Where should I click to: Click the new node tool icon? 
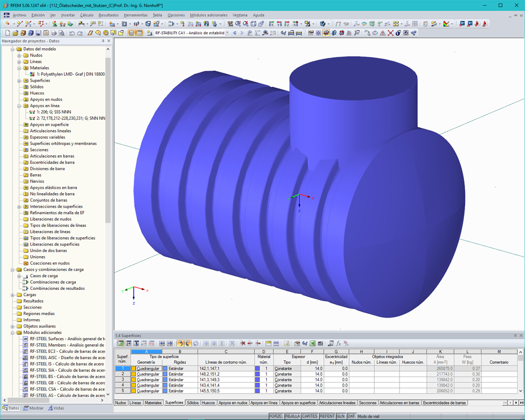(7, 24)
